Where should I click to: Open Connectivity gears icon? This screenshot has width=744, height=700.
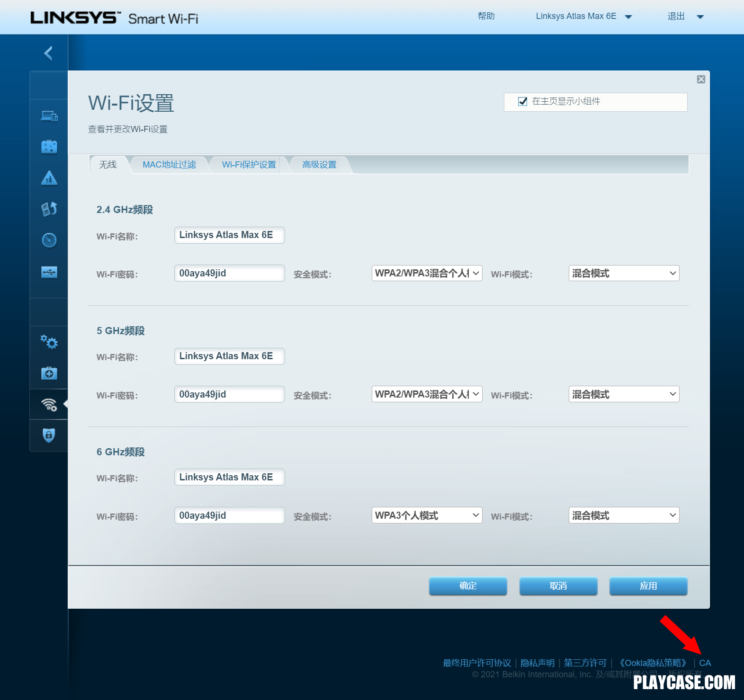coord(49,342)
